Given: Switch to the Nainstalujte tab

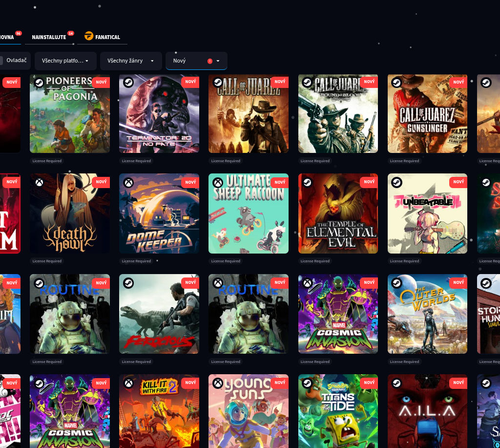Looking at the screenshot, I should pos(49,37).
